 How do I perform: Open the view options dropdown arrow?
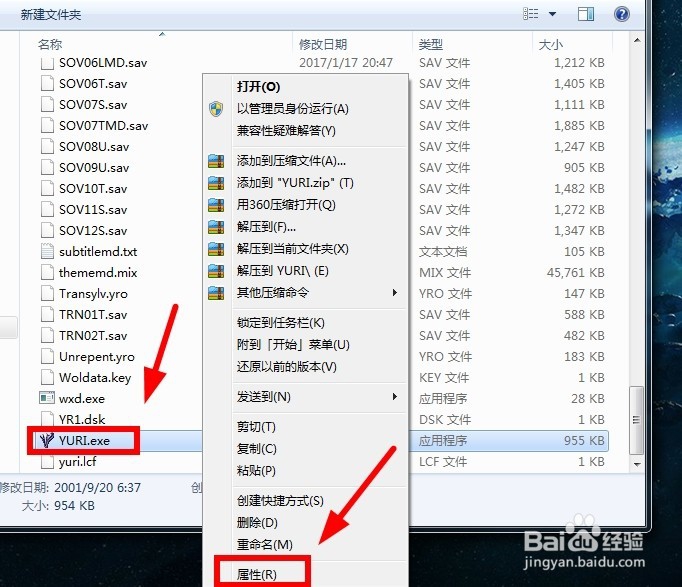552,14
